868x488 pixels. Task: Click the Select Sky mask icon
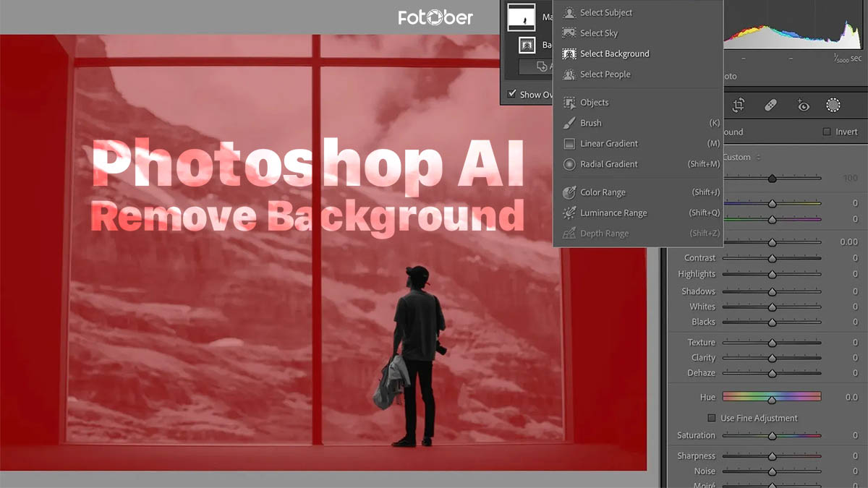569,33
